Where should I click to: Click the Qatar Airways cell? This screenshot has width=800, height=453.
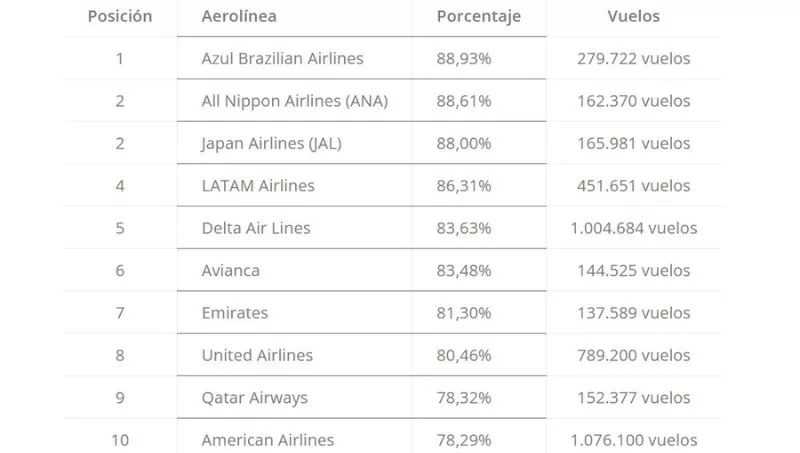coord(254,398)
